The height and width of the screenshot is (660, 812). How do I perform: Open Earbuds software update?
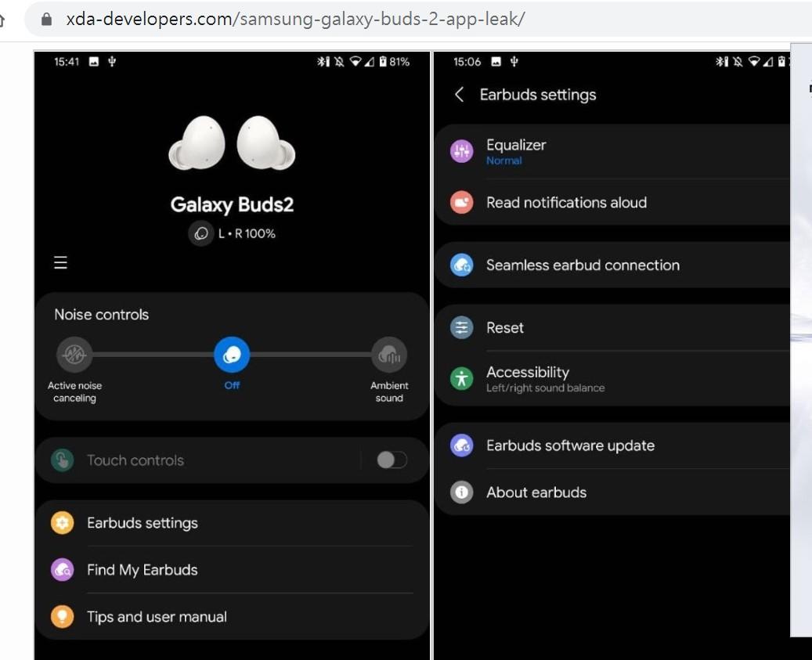tap(570, 445)
